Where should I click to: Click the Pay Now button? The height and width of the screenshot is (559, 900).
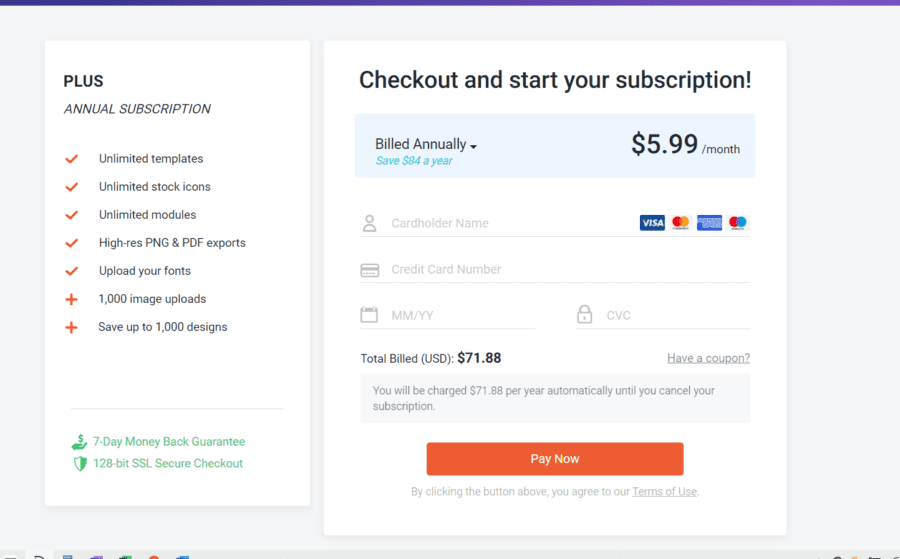pyautogui.click(x=555, y=459)
